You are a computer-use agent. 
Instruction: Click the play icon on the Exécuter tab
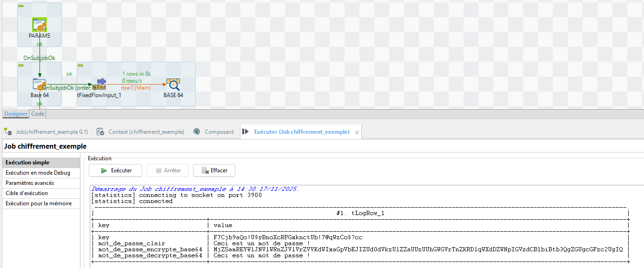click(x=246, y=131)
